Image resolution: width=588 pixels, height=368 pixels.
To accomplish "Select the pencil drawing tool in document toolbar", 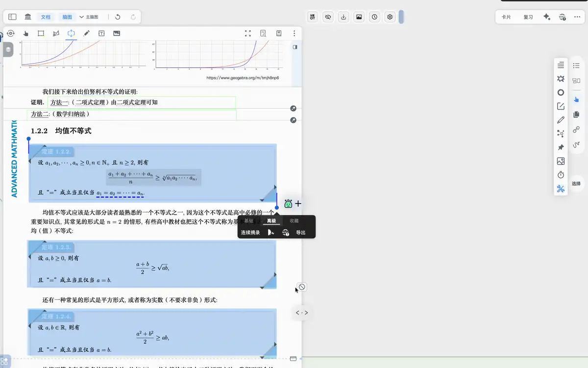I will (x=86, y=33).
